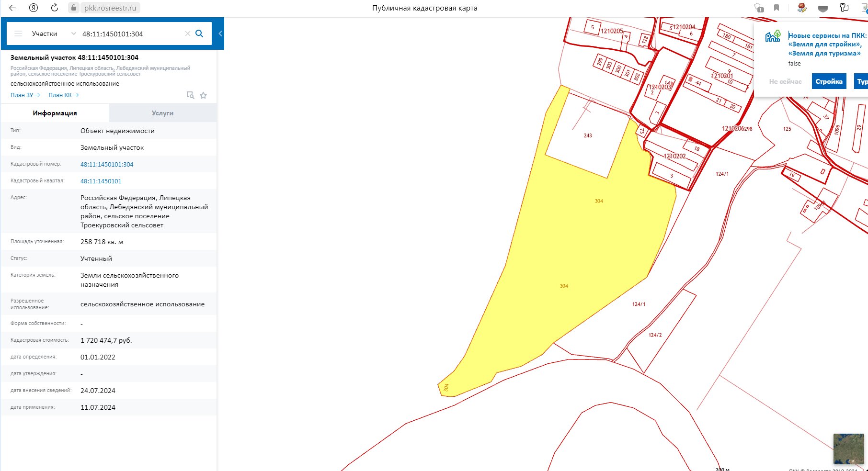Click the paint roller extension icon
This screenshot has height=471, width=868.
pyautogui.click(x=844, y=8)
